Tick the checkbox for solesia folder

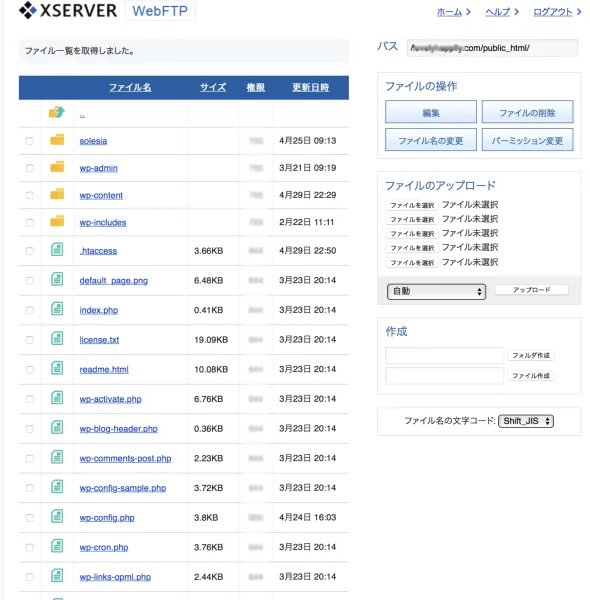29,141
